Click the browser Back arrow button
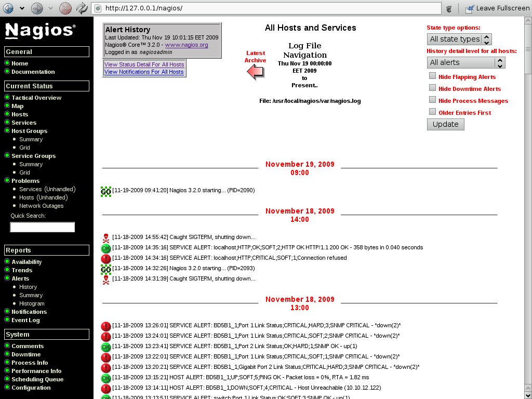 (8, 8)
